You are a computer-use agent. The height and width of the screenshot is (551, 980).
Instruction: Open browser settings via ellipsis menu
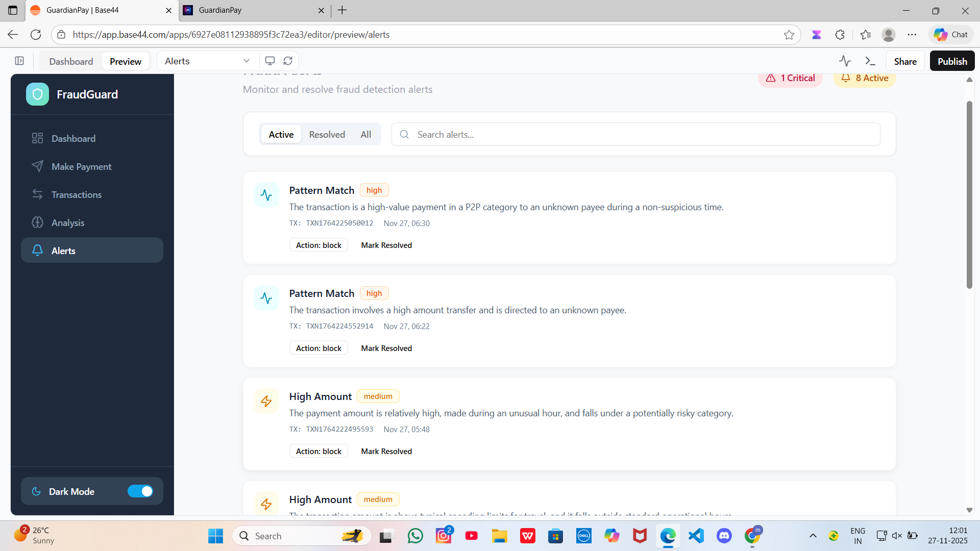(913, 34)
